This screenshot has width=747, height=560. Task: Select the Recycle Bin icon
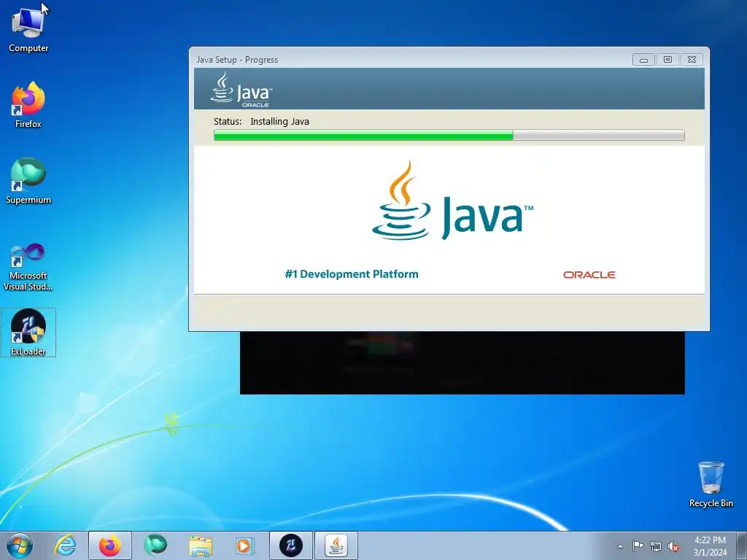tap(711, 484)
